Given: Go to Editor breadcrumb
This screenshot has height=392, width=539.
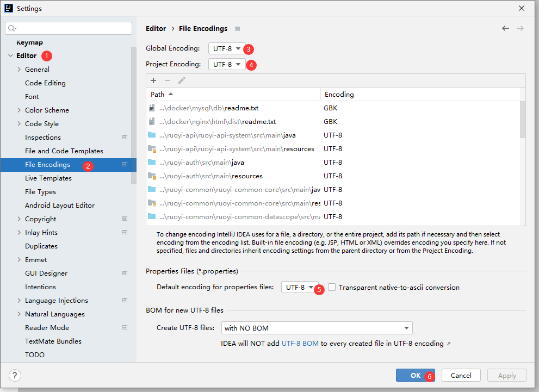Looking at the screenshot, I should [x=156, y=28].
